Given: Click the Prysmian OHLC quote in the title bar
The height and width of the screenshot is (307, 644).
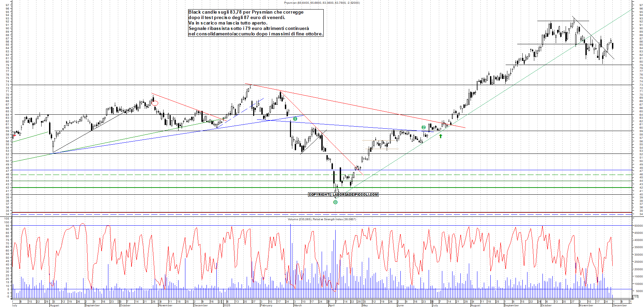Looking at the screenshot, I should (x=321, y=2).
